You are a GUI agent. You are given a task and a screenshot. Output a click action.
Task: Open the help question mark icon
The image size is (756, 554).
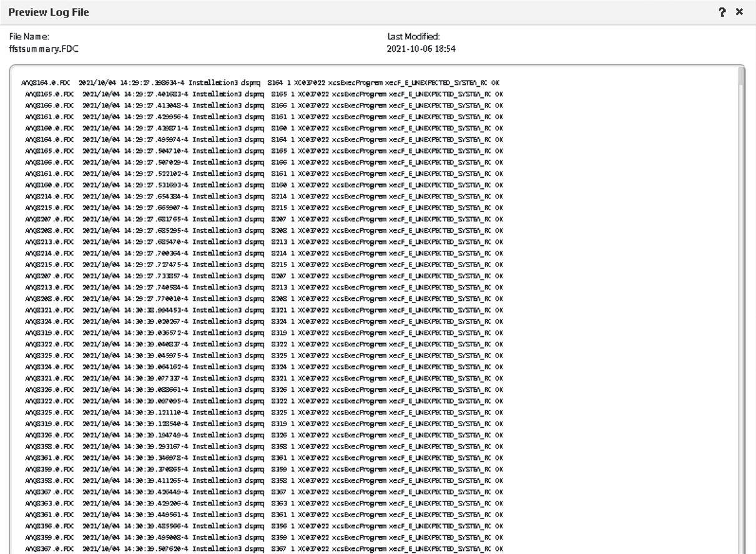(x=723, y=12)
